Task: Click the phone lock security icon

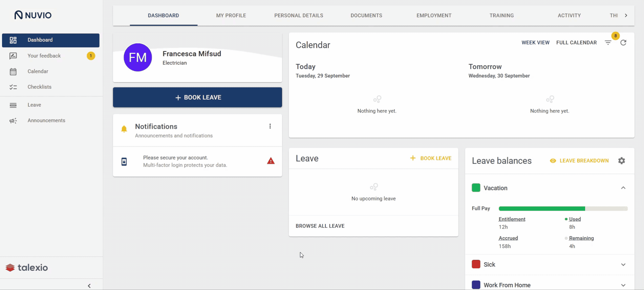Action: 124,162
